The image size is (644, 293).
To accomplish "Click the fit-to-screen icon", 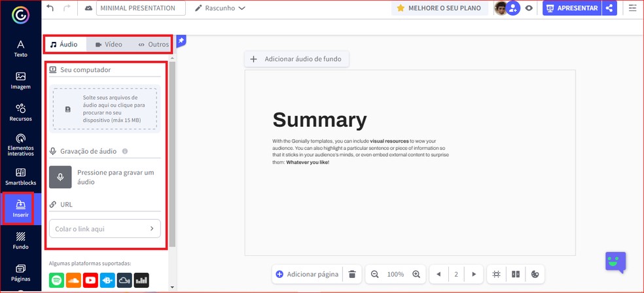I will [496, 274].
